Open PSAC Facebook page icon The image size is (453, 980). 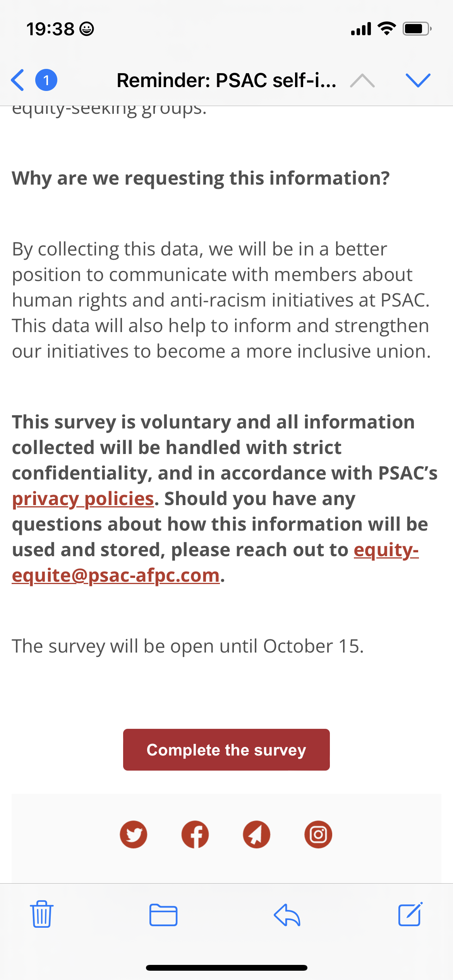point(195,834)
